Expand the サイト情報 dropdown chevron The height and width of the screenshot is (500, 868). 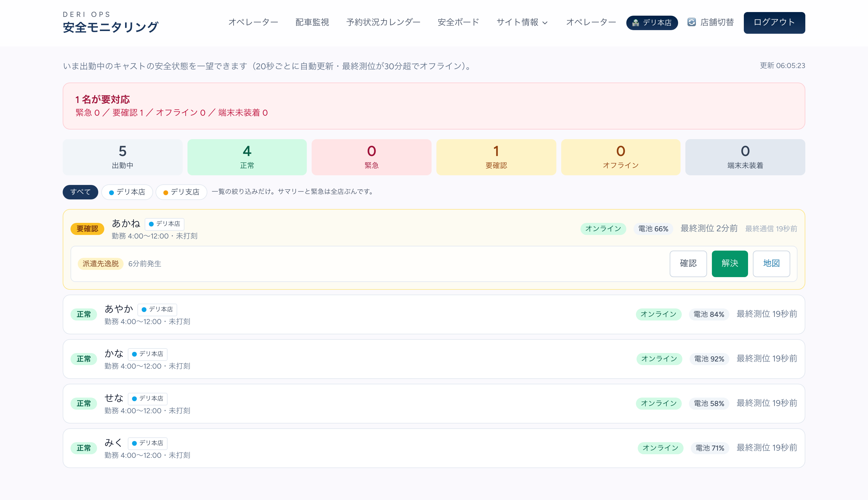click(x=545, y=23)
